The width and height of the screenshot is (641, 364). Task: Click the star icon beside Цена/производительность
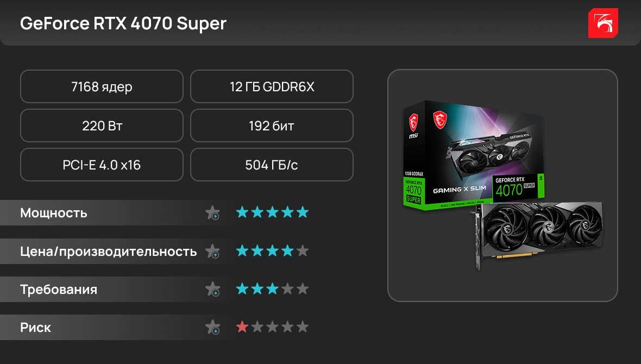(x=212, y=251)
